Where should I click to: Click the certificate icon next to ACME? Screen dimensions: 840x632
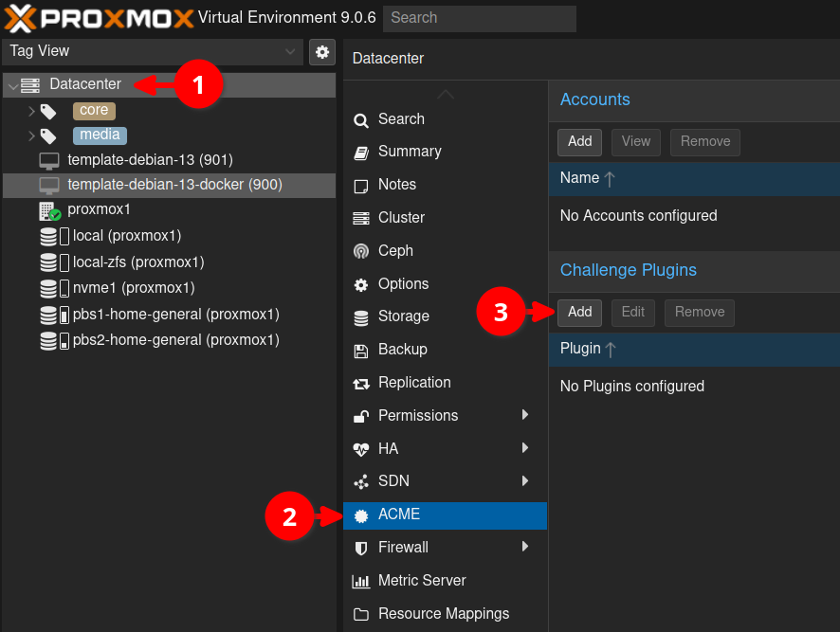pyautogui.click(x=361, y=515)
